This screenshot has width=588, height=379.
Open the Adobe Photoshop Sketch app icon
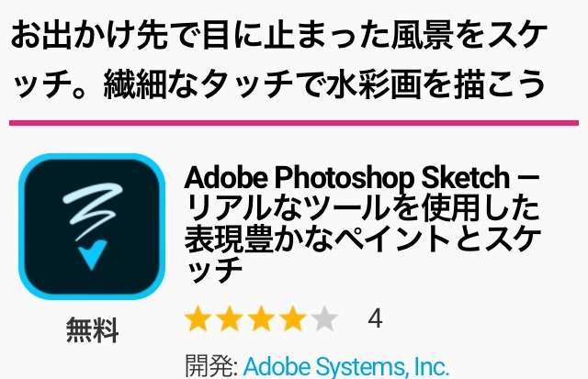[92, 226]
